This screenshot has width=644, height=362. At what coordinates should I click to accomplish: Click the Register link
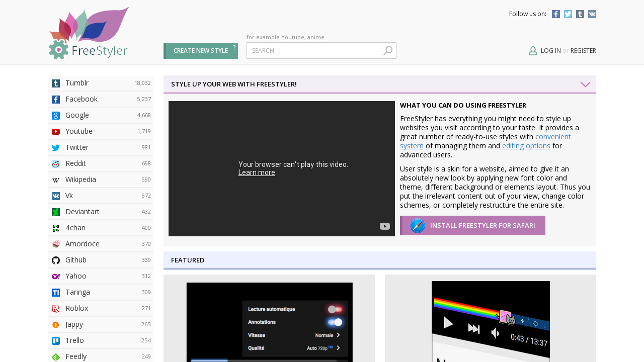coord(583,51)
